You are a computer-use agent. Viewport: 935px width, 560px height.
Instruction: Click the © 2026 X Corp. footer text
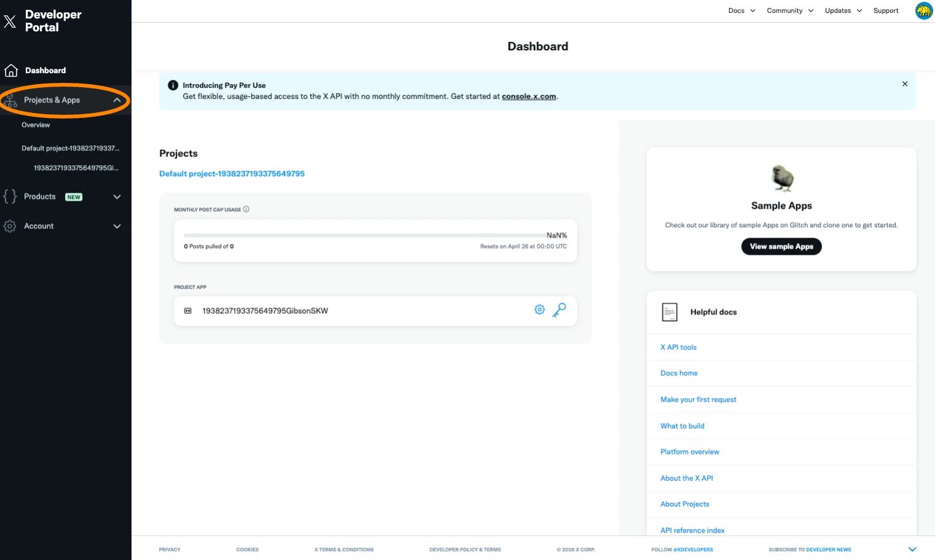coord(576,550)
